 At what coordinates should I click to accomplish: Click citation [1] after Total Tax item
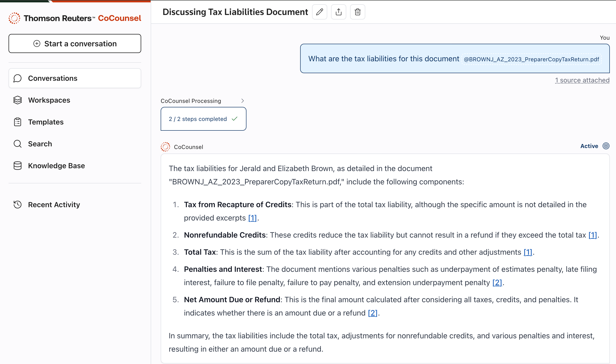(527, 252)
